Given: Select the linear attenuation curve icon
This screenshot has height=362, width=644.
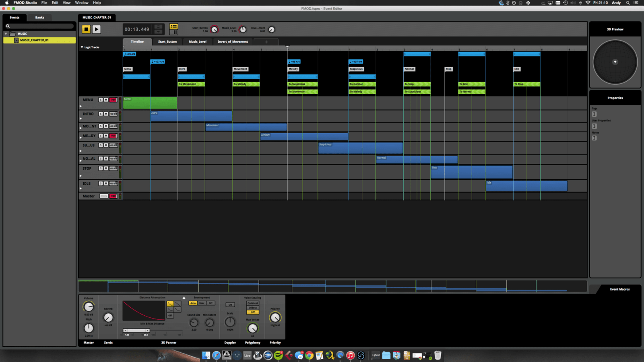Looking at the screenshot, I should click(178, 304).
